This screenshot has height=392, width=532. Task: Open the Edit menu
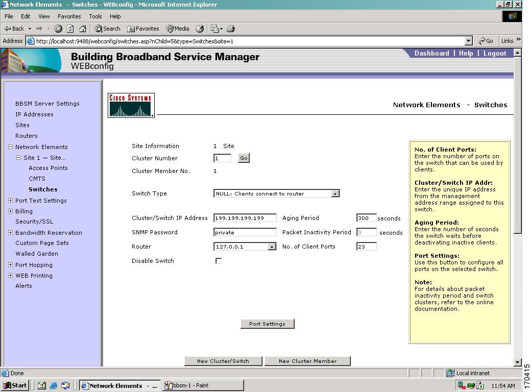click(x=26, y=16)
